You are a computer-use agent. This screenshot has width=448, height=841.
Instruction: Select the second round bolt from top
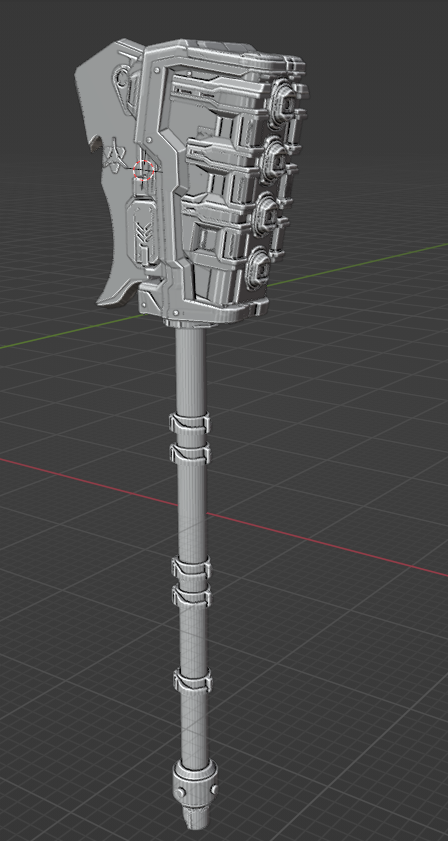tap(275, 157)
